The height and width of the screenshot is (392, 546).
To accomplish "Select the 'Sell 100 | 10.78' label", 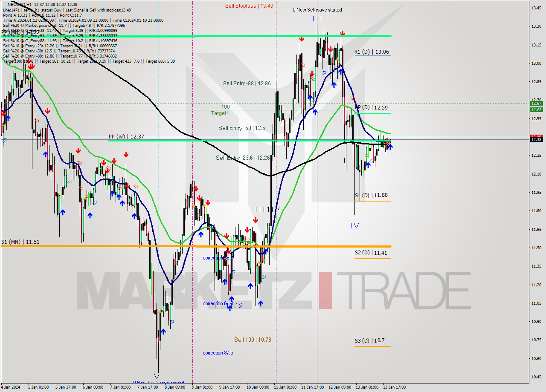I will click(x=253, y=340).
